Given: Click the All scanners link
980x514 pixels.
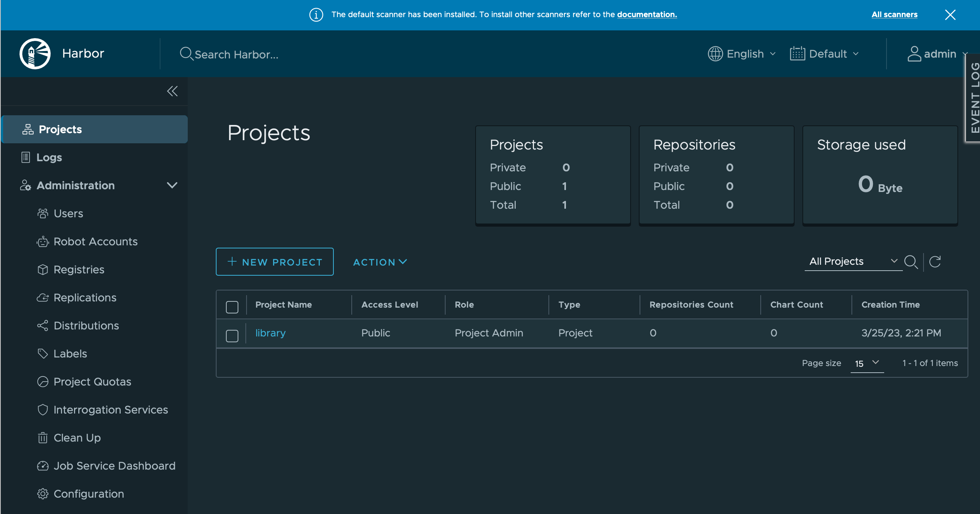Looking at the screenshot, I should [894, 14].
